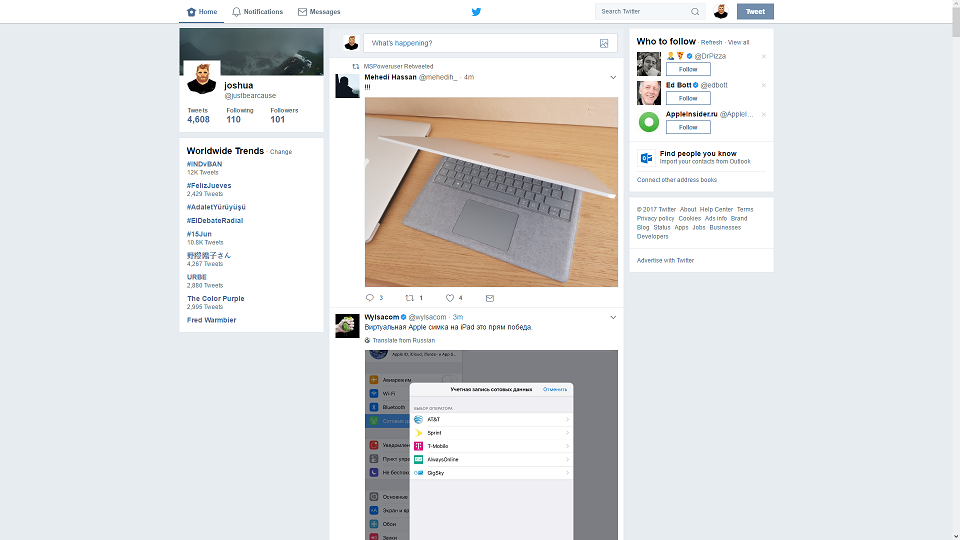Click the Outlook contacts import icon

[x=647, y=158]
